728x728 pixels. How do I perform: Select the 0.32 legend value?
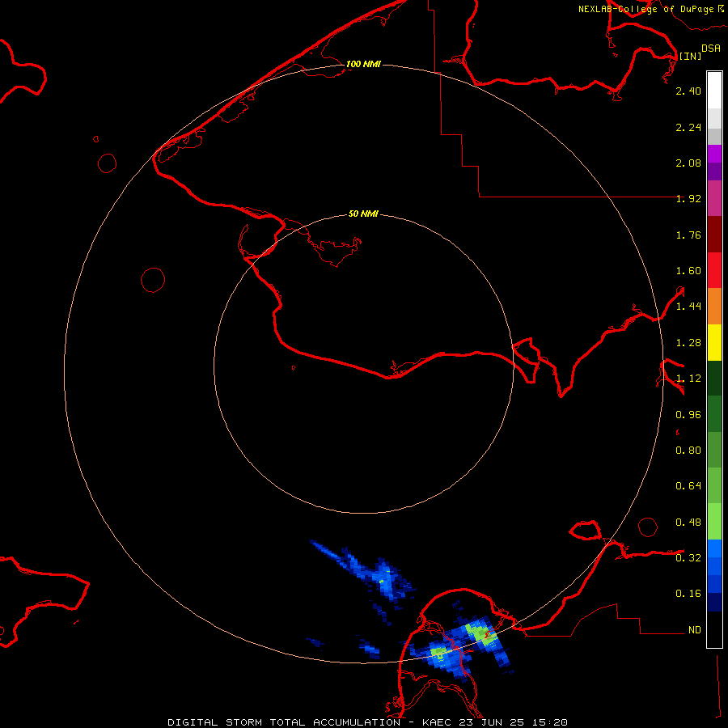click(688, 557)
